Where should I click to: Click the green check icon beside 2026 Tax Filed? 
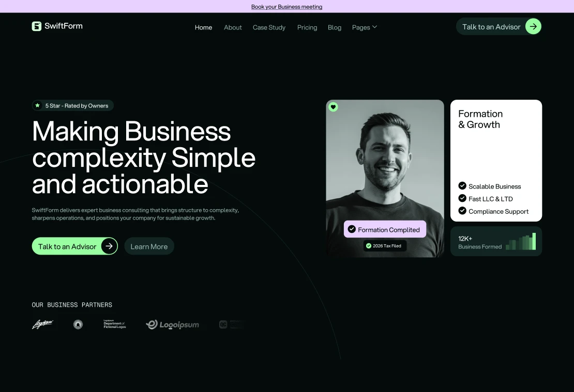click(x=369, y=246)
